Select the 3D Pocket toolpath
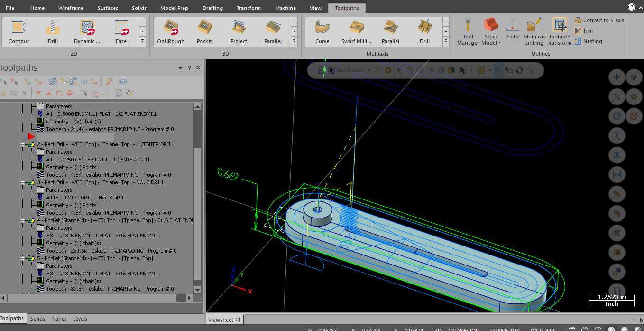This screenshot has width=644, height=331. (205, 32)
